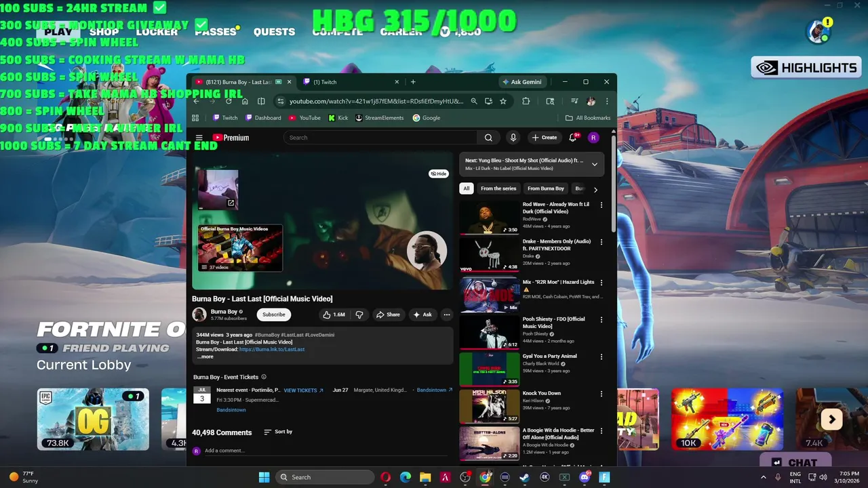Open site info in address bar
The width and height of the screenshot is (868, 488).
click(280, 101)
